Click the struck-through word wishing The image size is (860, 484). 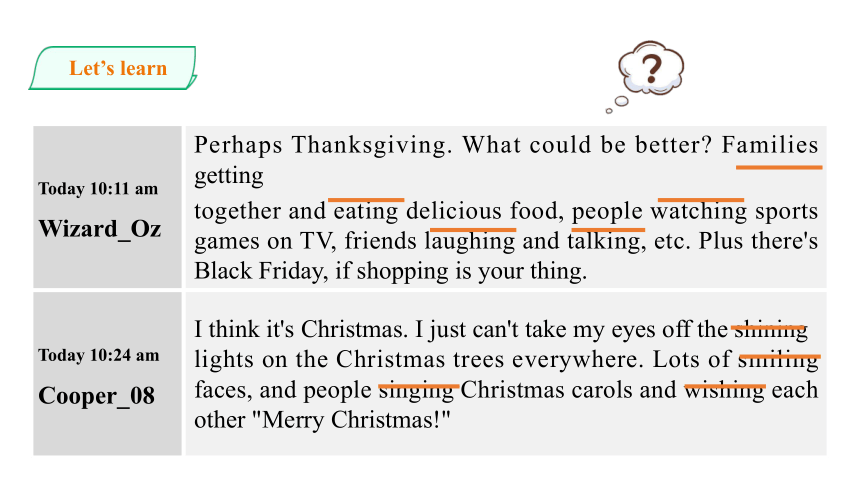(725, 390)
